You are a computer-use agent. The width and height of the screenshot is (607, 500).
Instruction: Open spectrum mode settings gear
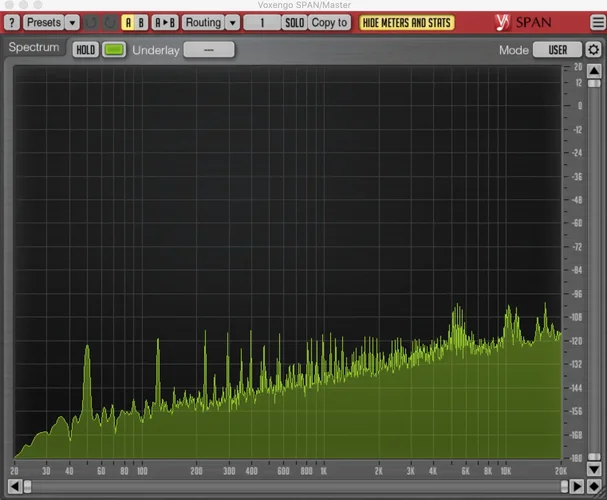[594, 49]
